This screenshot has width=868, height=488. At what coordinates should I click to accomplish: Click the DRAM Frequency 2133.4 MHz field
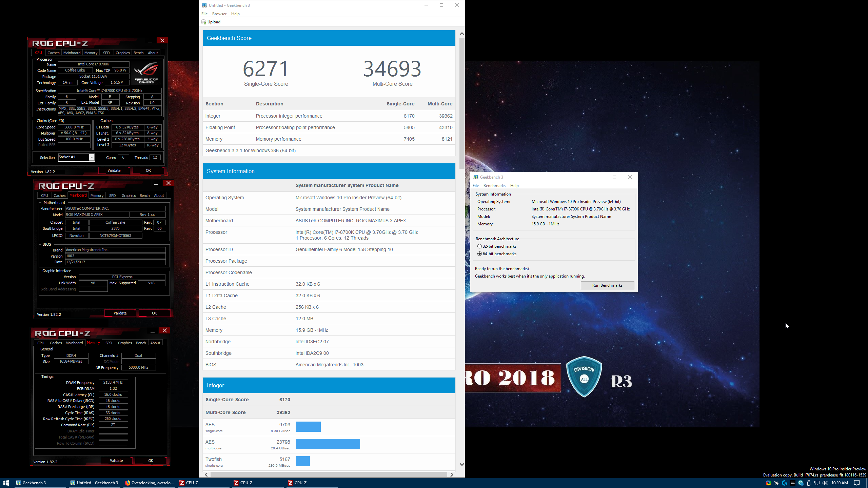point(113,382)
